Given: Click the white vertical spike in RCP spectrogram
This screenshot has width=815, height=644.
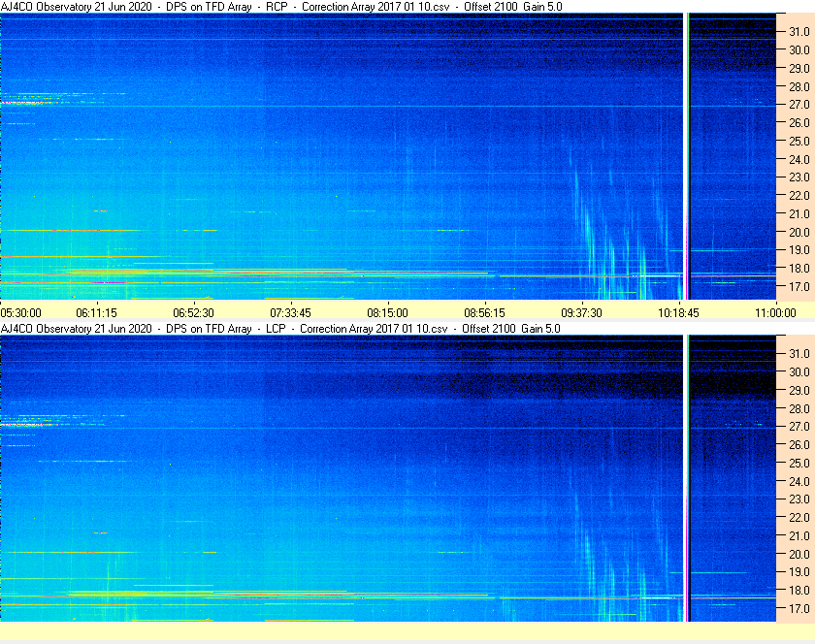Looking at the screenshot, I should pyautogui.click(x=686, y=156).
